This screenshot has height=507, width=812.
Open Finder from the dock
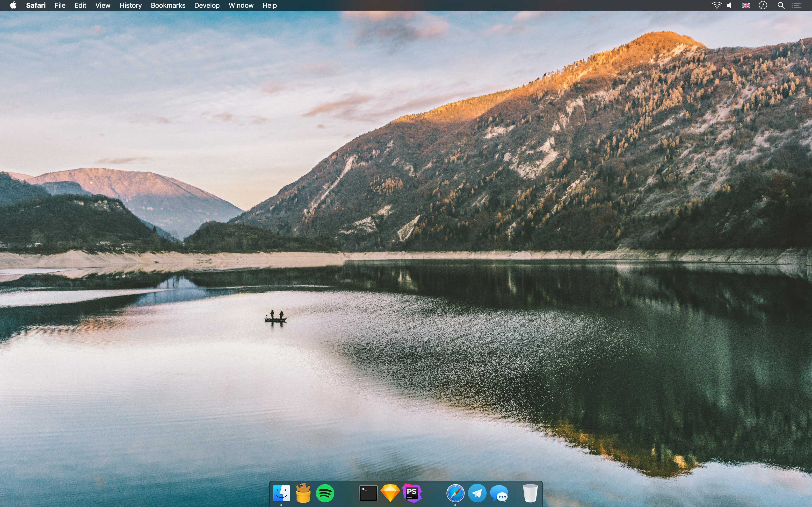281,493
